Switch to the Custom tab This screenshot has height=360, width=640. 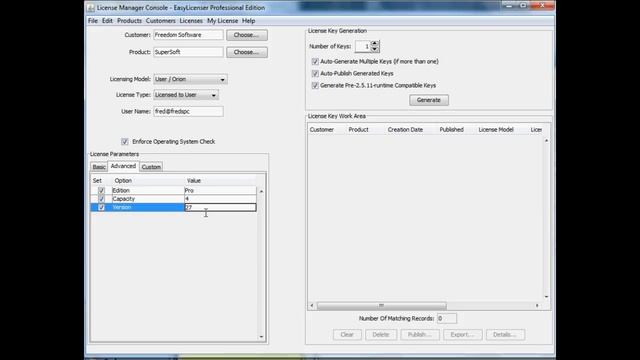[x=151, y=167]
